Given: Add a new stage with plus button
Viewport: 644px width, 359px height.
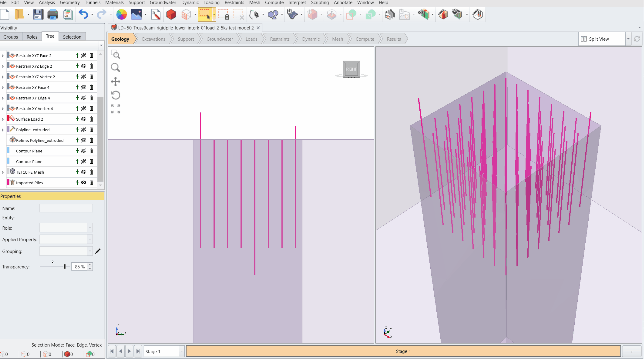Looking at the screenshot, I should 632,351.
